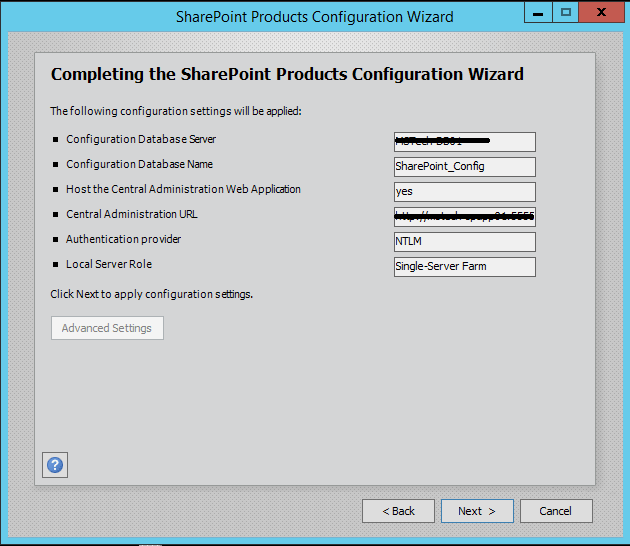Viewport: 630px width, 546px height.
Task: Click the wizard title bar text
Action: 314,16
